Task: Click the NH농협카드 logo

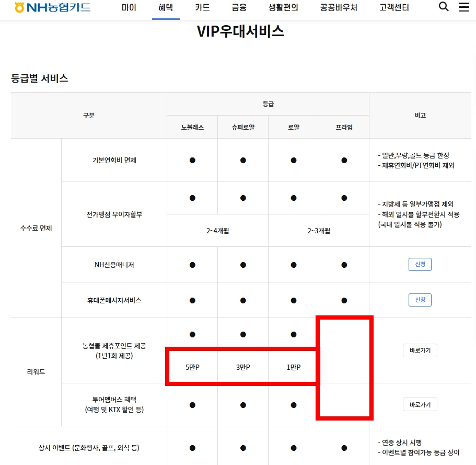Action: coord(53,7)
